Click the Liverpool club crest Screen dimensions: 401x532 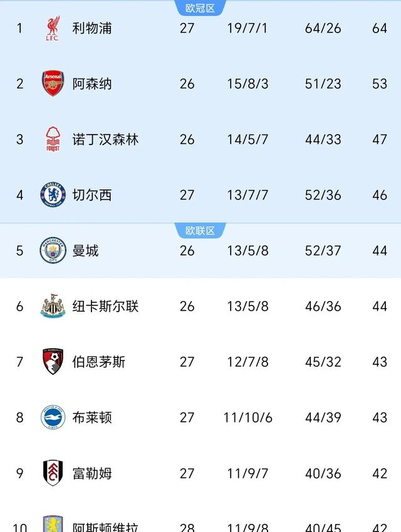(53, 28)
